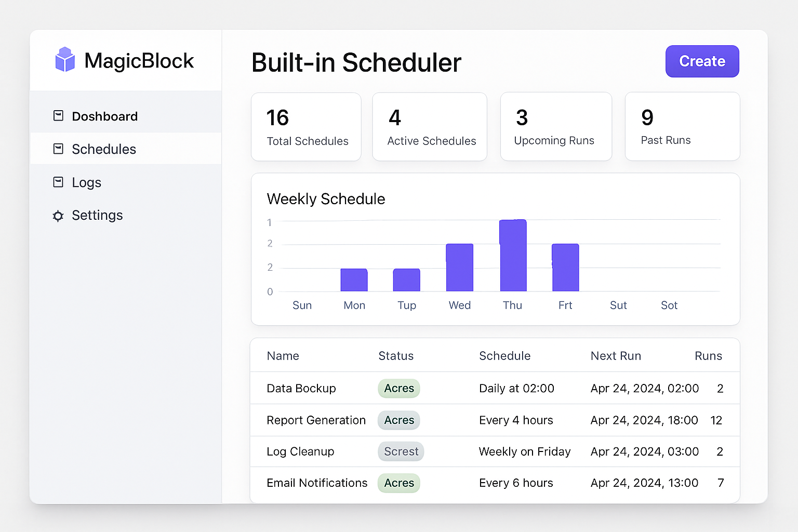Select the Dashboard sidebar icon
The height and width of the screenshot is (532, 798).
click(58, 115)
